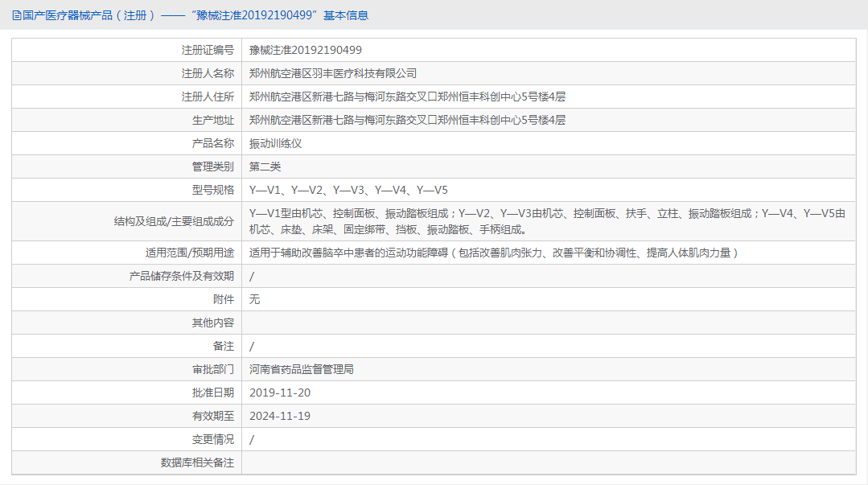Screen dimensions: 868x485
Task: Click approval department 河南省药品监督管理局
Action: (301, 369)
